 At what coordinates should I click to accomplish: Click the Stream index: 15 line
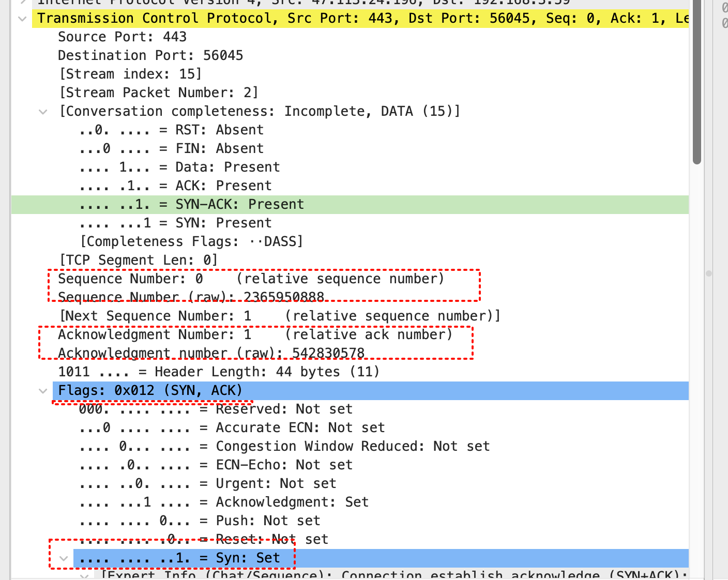(130, 74)
